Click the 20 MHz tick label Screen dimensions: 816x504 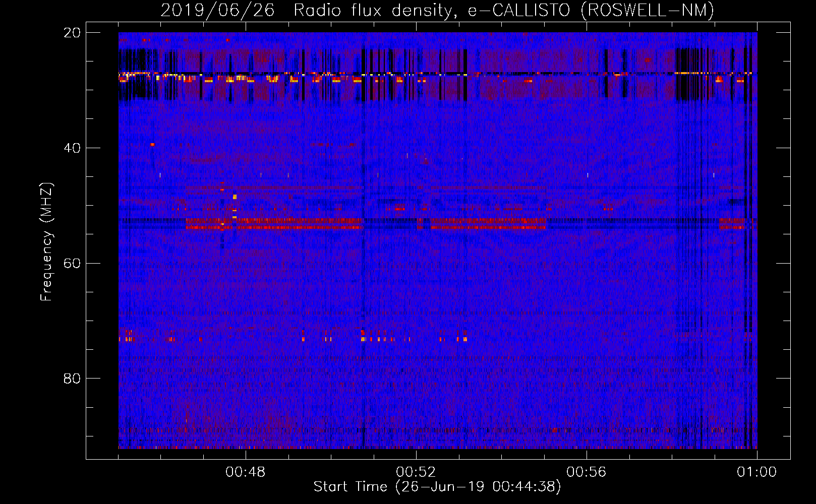(x=72, y=33)
